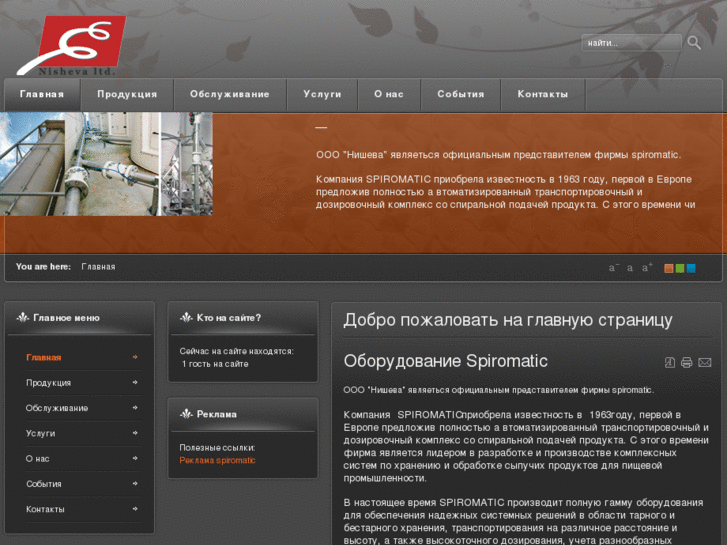This screenshot has width=727, height=545.
Task: Select Продукция in the sidebar main menu
Action: coord(48,383)
